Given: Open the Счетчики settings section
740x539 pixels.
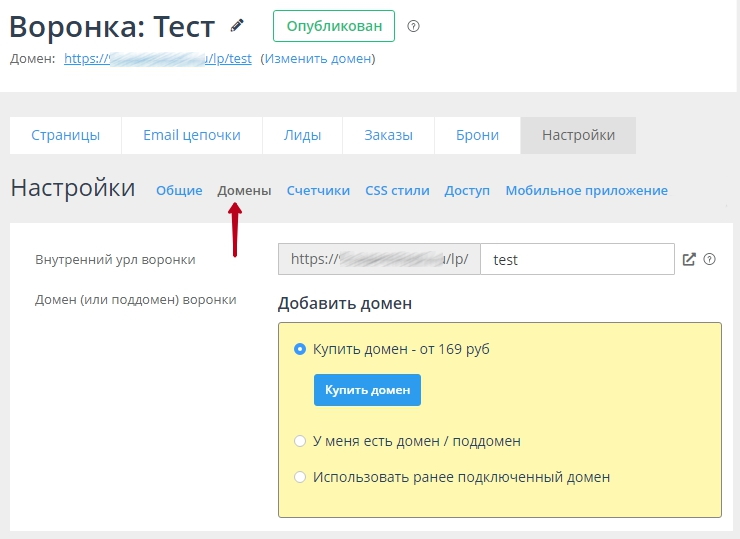Looking at the screenshot, I should [318, 190].
